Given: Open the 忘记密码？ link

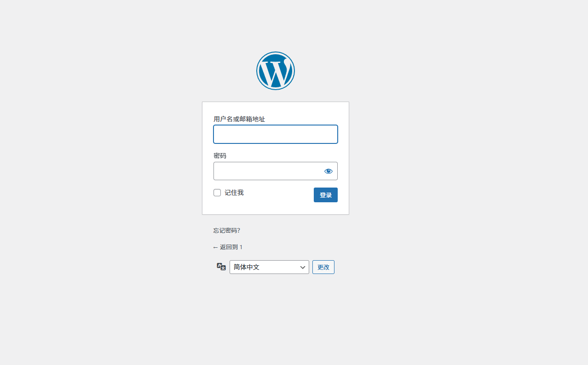Looking at the screenshot, I should (x=227, y=230).
